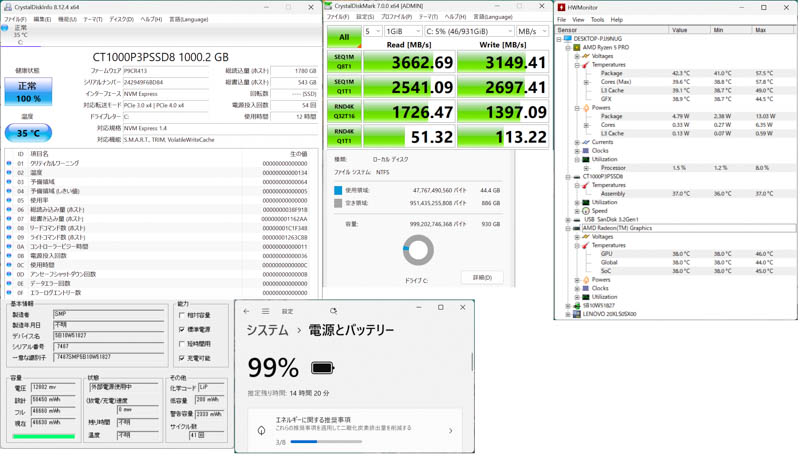Click the drive icon beside USB SanDisk 3.2Gen1

click(577, 219)
